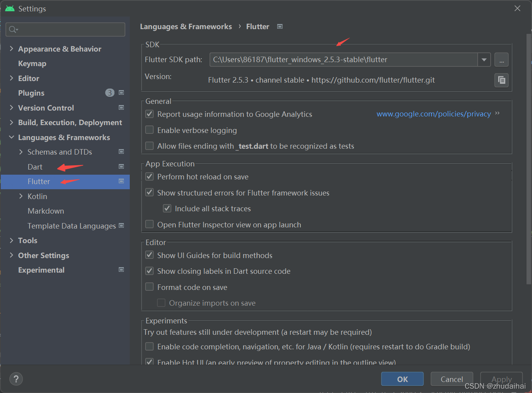The height and width of the screenshot is (393, 532).
Task: Expand Appearance & Behavior section
Action: (11, 49)
